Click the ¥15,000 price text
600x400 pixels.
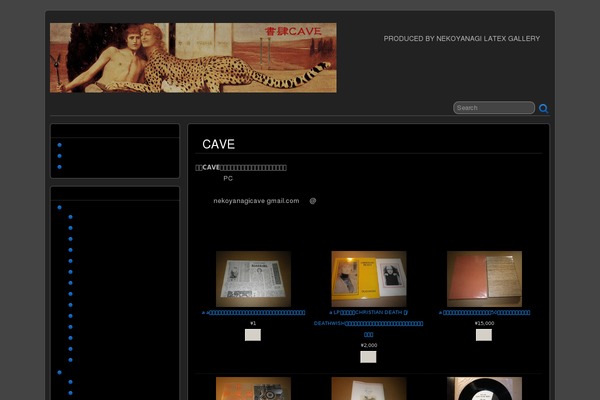tap(484, 323)
